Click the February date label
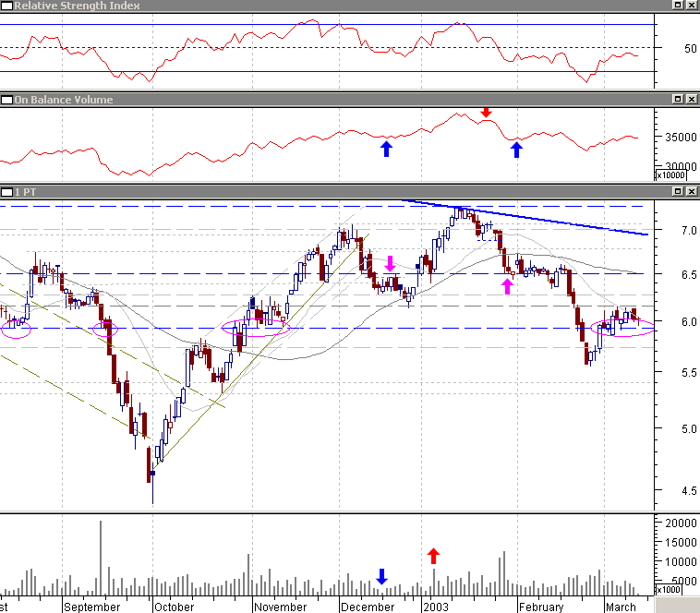The height and width of the screenshot is (613, 700). click(x=541, y=607)
